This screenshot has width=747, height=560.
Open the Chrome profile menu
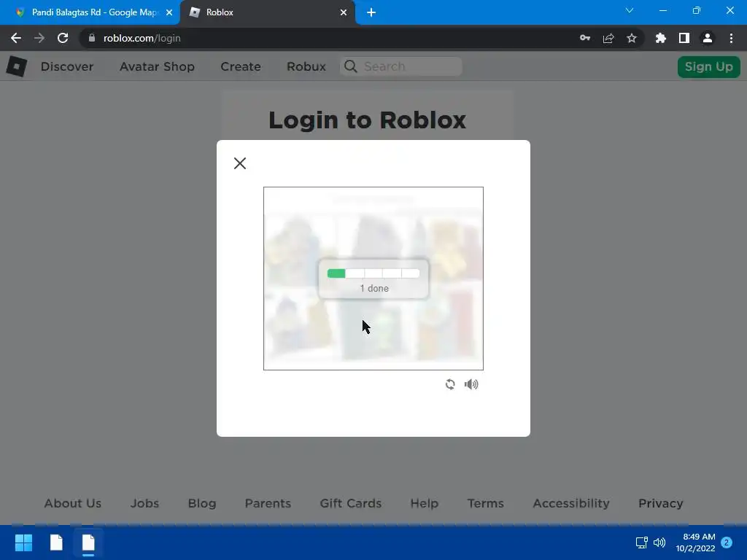[x=708, y=38]
